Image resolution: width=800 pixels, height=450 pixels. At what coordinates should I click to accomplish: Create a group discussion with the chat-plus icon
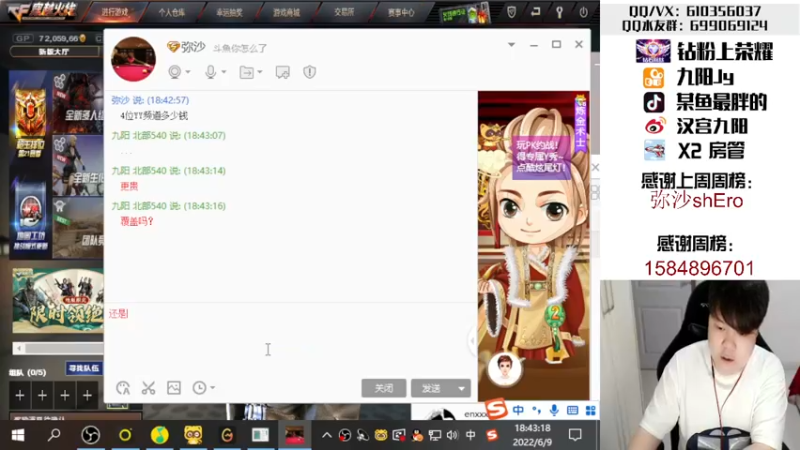[282, 72]
